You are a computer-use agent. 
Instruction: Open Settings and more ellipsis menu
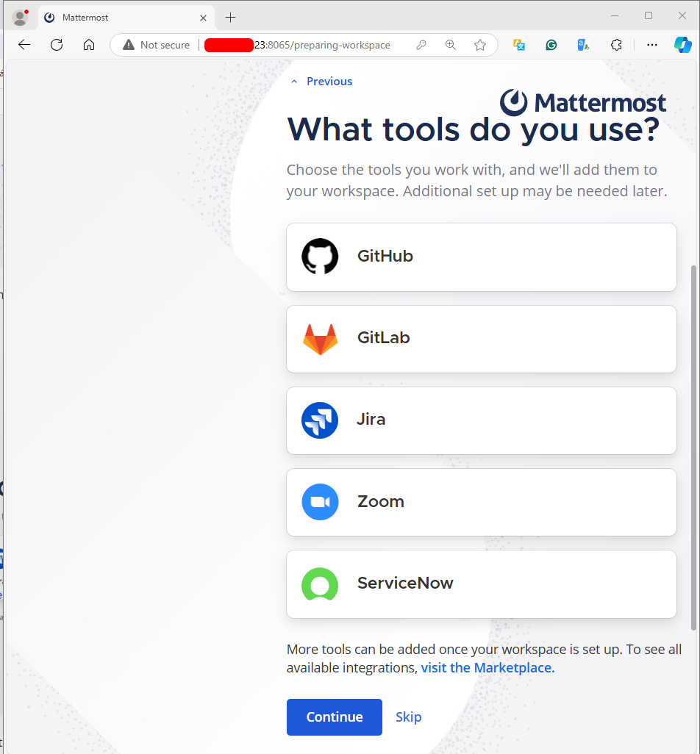pyautogui.click(x=652, y=45)
